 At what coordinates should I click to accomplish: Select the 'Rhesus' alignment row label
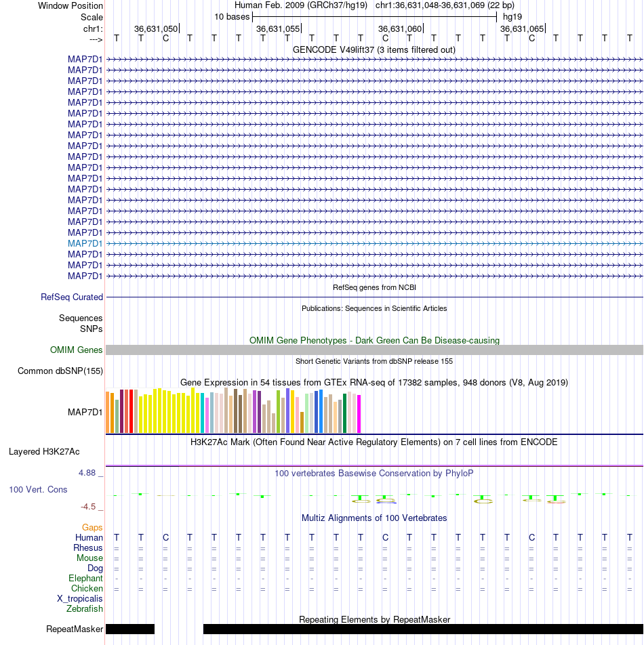coord(88,548)
